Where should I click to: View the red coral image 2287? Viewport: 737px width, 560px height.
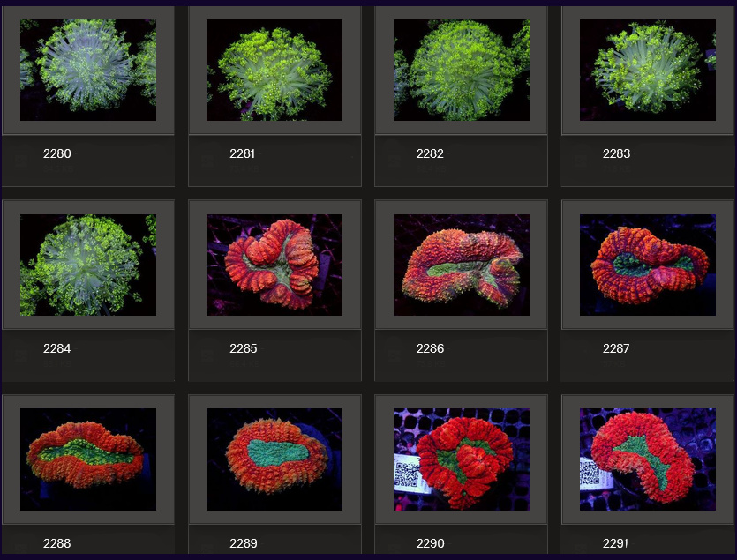pyautogui.click(x=648, y=265)
